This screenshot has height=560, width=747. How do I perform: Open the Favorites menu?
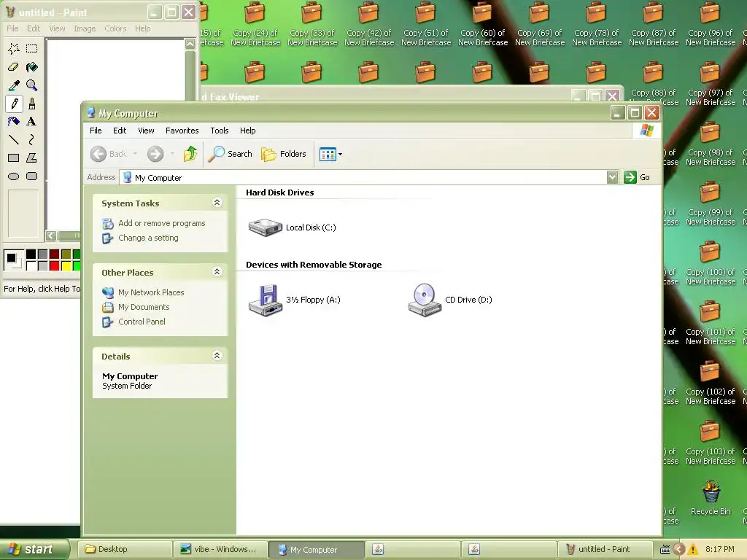tap(182, 131)
